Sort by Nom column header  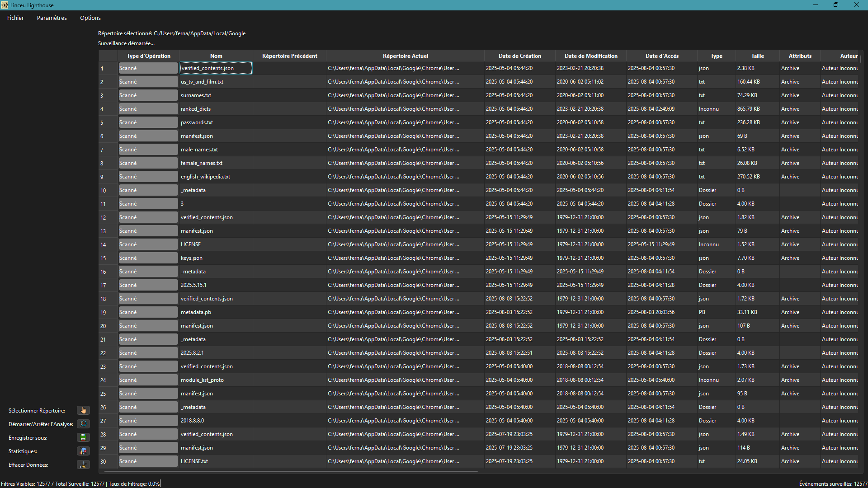pyautogui.click(x=216, y=56)
